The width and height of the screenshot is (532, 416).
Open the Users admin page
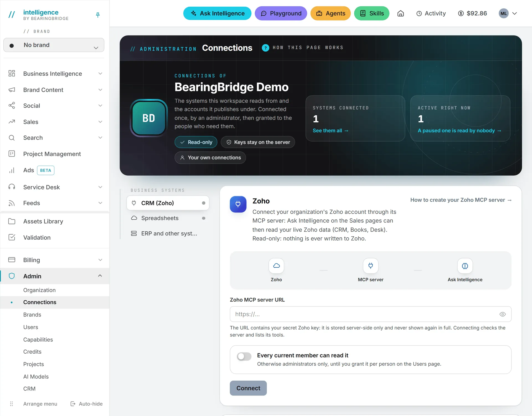click(x=30, y=327)
